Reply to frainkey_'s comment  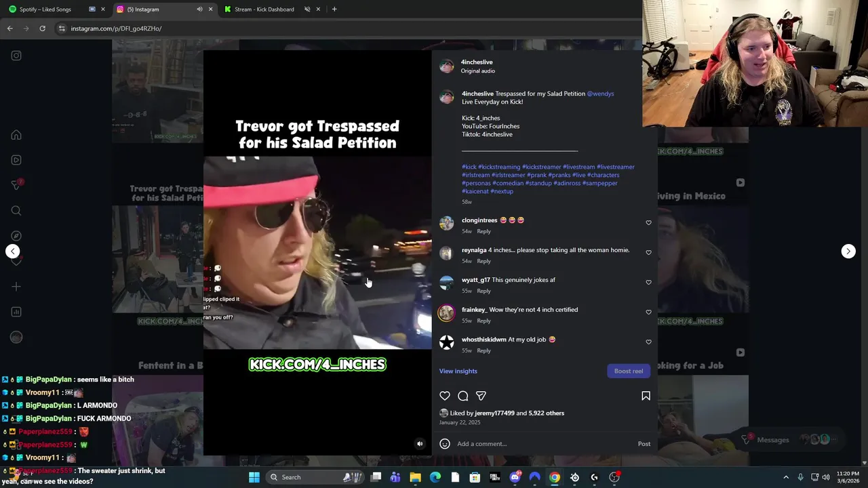(x=484, y=321)
